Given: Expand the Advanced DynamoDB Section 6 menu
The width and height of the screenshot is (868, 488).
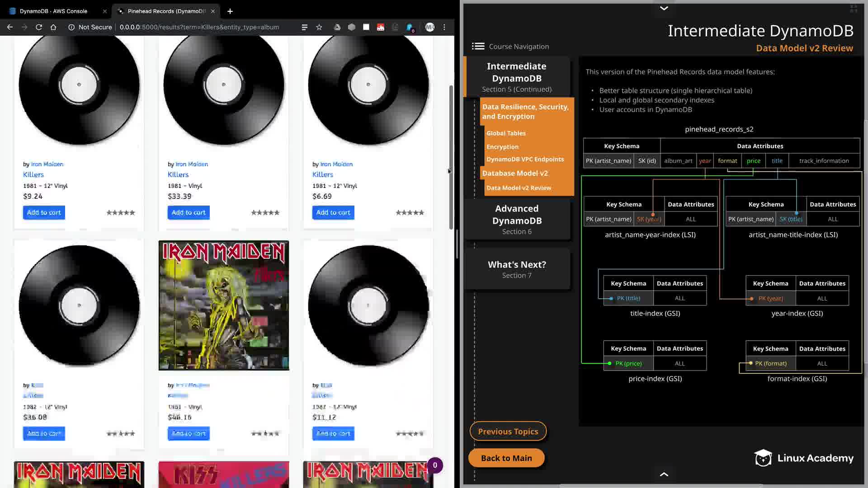Looking at the screenshot, I should (x=517, y=219).
